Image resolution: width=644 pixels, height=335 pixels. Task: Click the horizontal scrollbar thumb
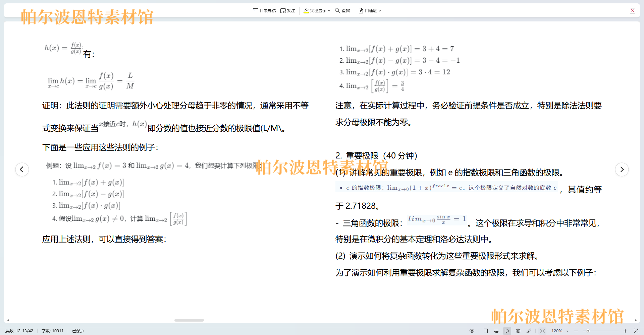click(189, 320)
